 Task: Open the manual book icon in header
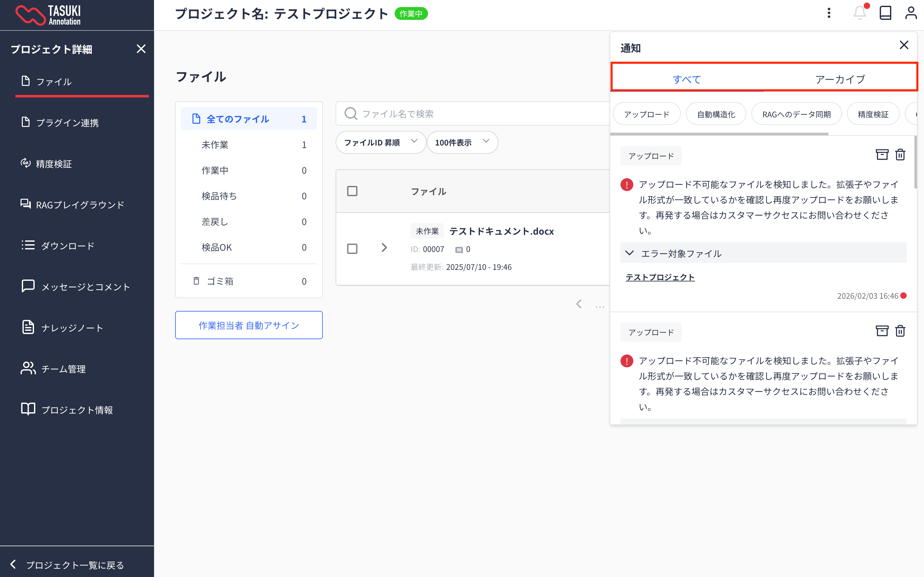pyautogui.click(x=885, y=13)
